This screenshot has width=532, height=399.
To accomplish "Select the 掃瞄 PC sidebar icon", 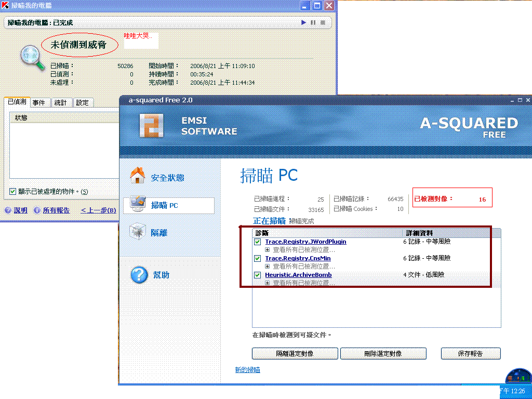I will [138, 205].
